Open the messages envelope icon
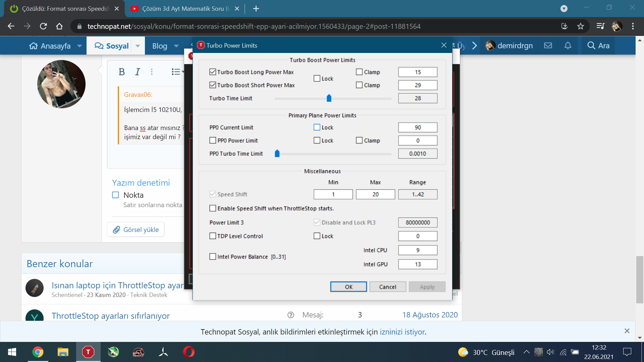644x362 pixels. (548, 46)
